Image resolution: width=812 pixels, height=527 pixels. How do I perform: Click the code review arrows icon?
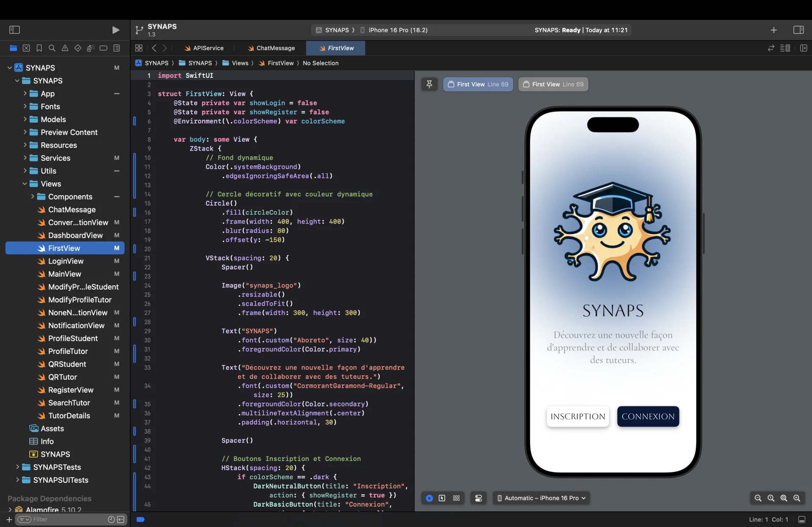(771, 48)
